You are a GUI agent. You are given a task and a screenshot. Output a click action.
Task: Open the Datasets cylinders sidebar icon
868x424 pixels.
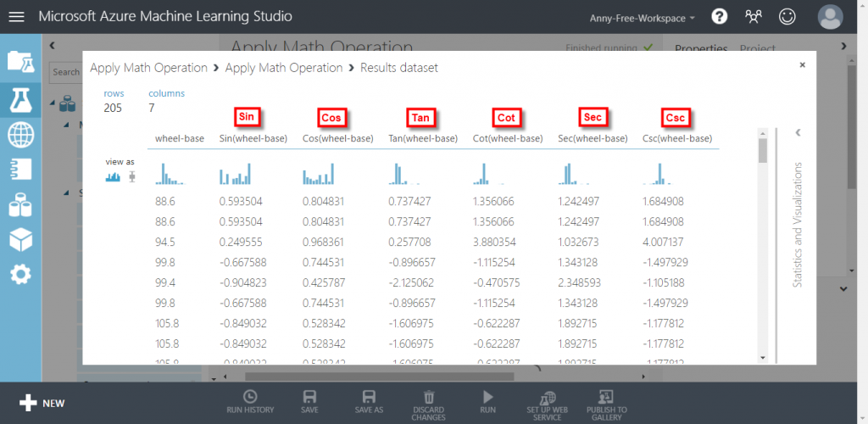tap(20, 204)
